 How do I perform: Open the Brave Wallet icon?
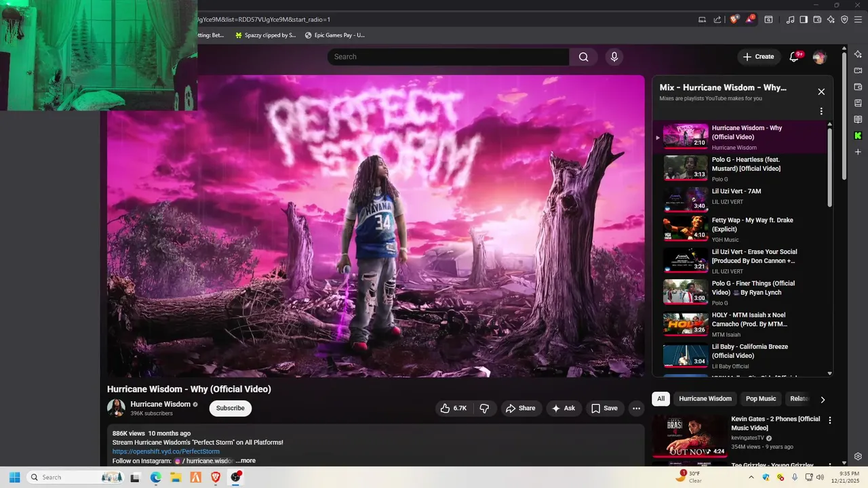(x=817, y=20)
